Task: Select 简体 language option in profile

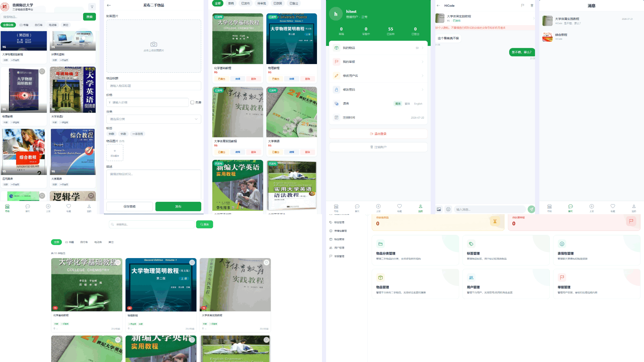Action: [x=398, y=104]
